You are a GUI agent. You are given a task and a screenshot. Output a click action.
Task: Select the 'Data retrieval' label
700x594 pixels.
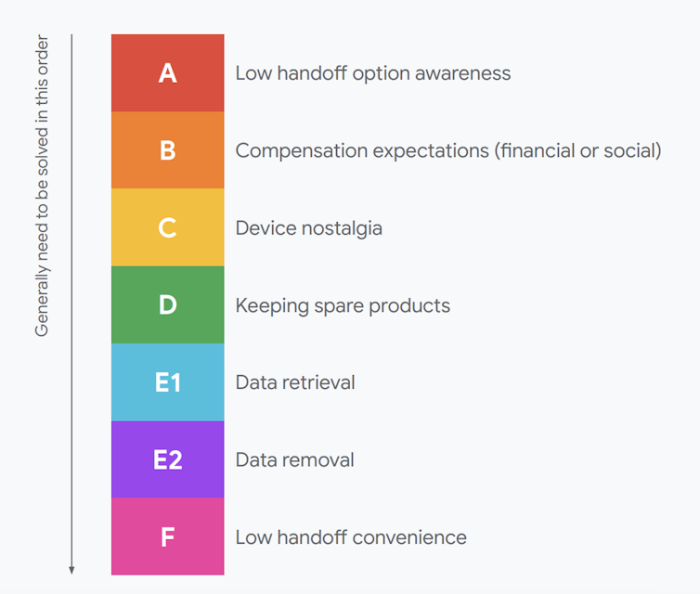tap(295, 382)
